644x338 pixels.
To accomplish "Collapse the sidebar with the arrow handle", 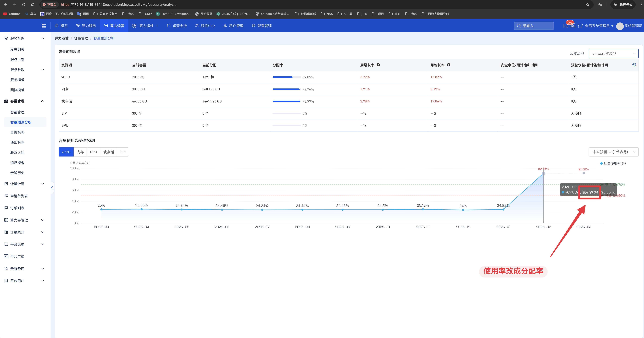I will tap(52, 188).
